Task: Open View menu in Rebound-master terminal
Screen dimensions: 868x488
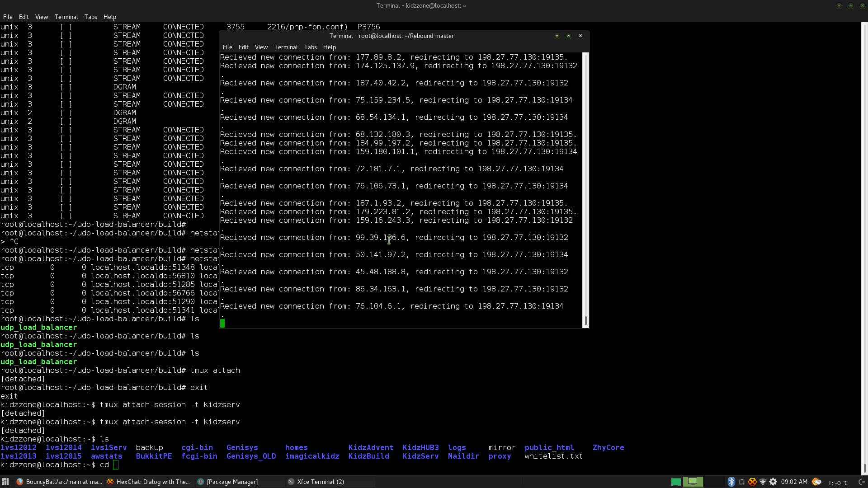Action: pyautogui.click(x=261, y=47)
